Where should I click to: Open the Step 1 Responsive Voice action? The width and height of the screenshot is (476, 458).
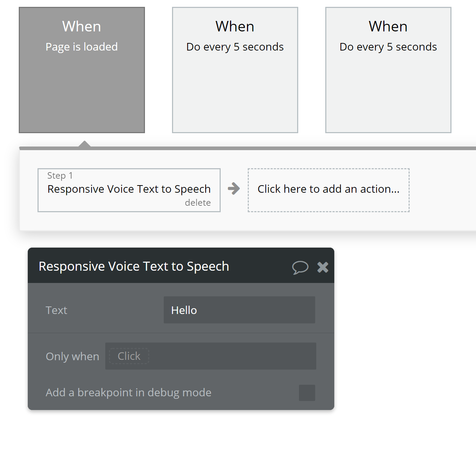[129, 189]
